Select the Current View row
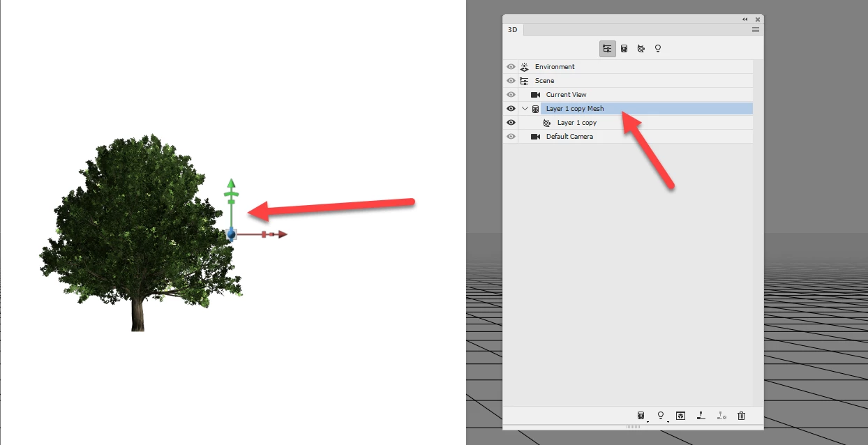 coord(636,95)
